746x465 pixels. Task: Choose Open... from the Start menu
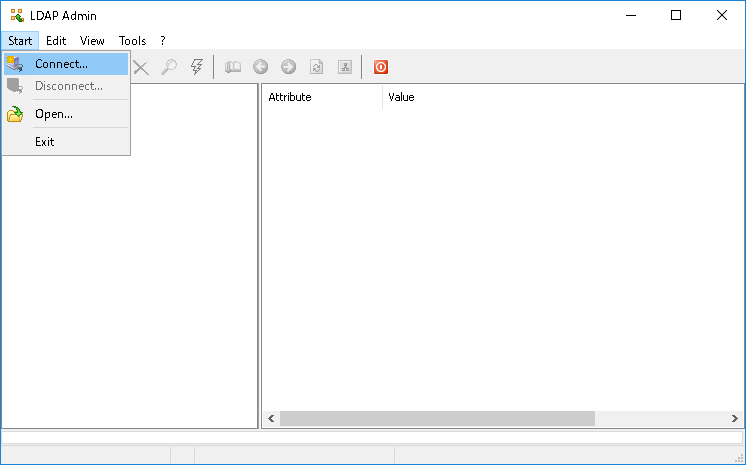(66, 114)
